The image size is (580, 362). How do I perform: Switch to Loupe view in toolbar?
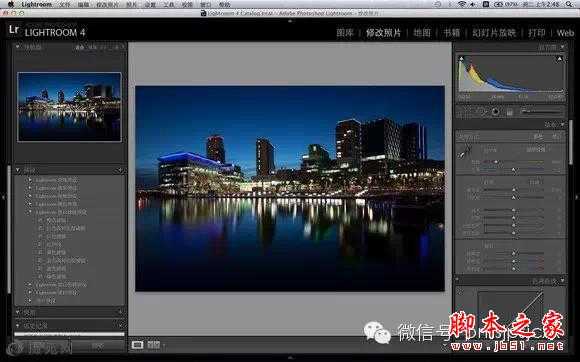click(x=137, y=345)
